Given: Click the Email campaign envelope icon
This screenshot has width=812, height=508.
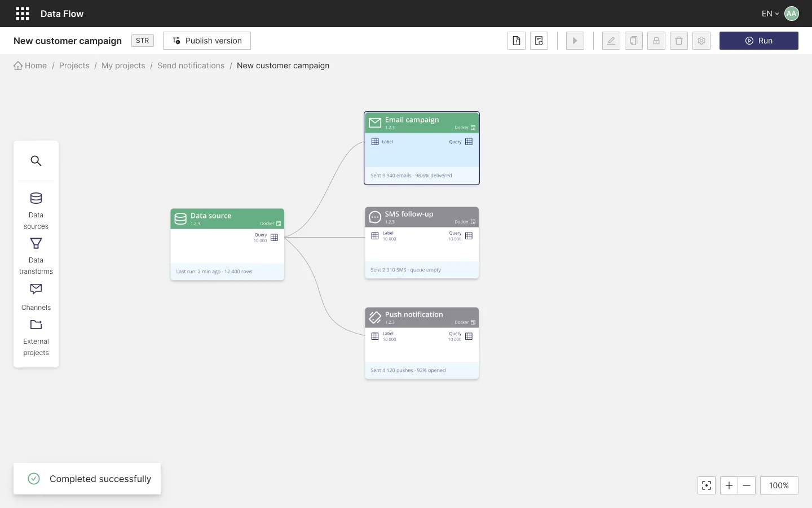Looking at the screenshot, I should click(375, 122).
